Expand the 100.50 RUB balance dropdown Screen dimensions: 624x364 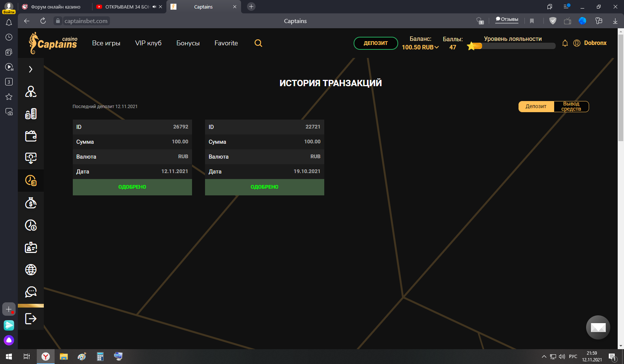(420, 47)
